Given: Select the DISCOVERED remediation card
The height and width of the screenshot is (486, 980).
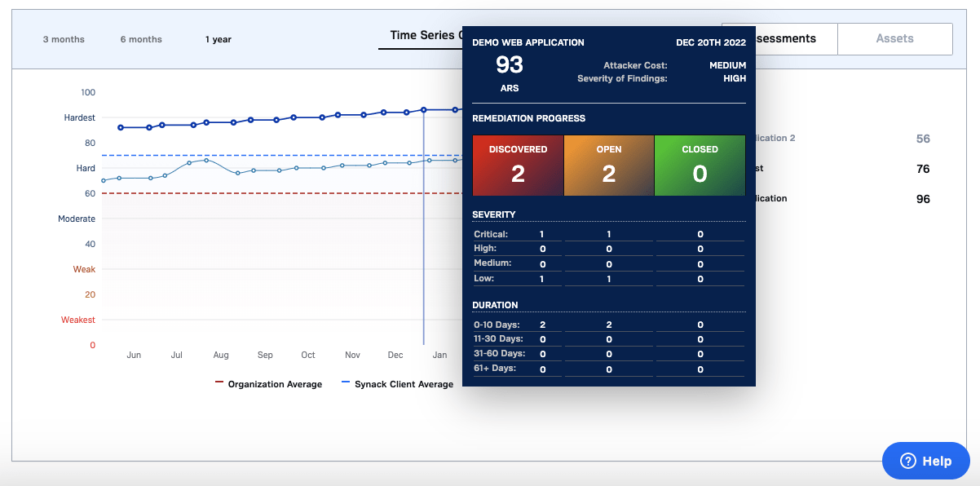Looking at the screenshot, I should (518, 165).
